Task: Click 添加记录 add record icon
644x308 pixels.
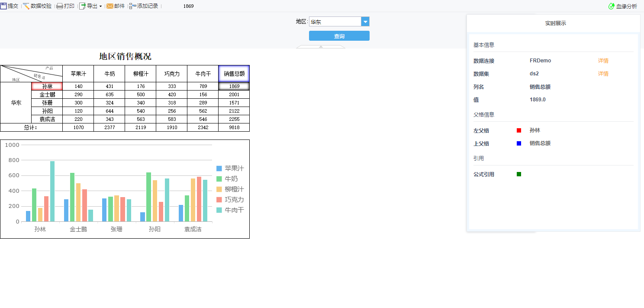Action: [133, 6]
